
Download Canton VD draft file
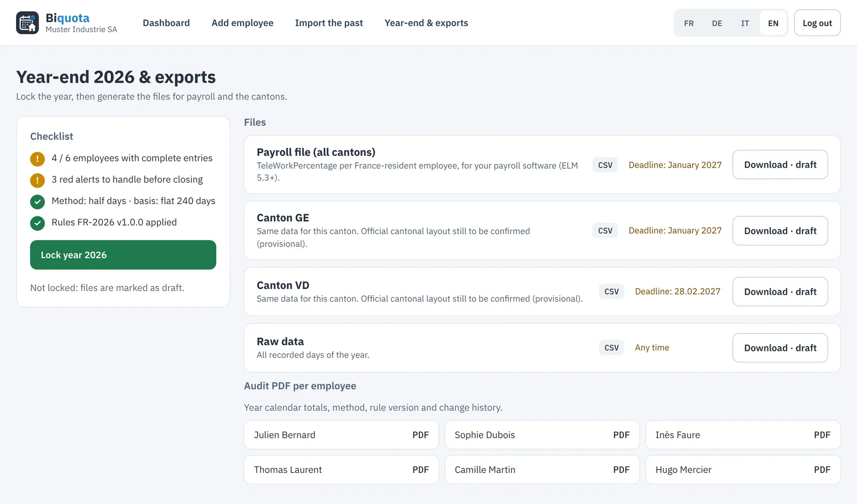tap(780, 292)
